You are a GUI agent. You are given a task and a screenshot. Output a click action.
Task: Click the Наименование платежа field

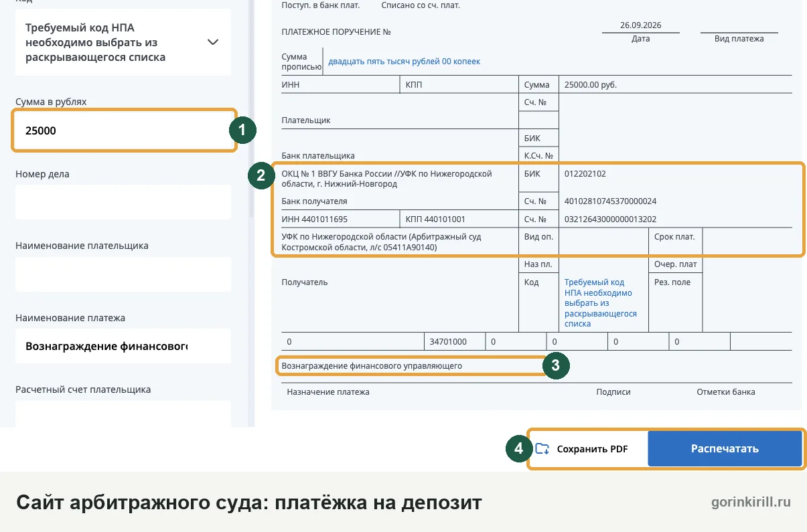click(x=123, y=346)
